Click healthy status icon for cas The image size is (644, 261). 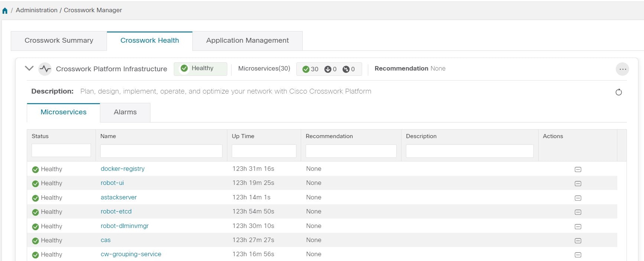click(35, 241)
